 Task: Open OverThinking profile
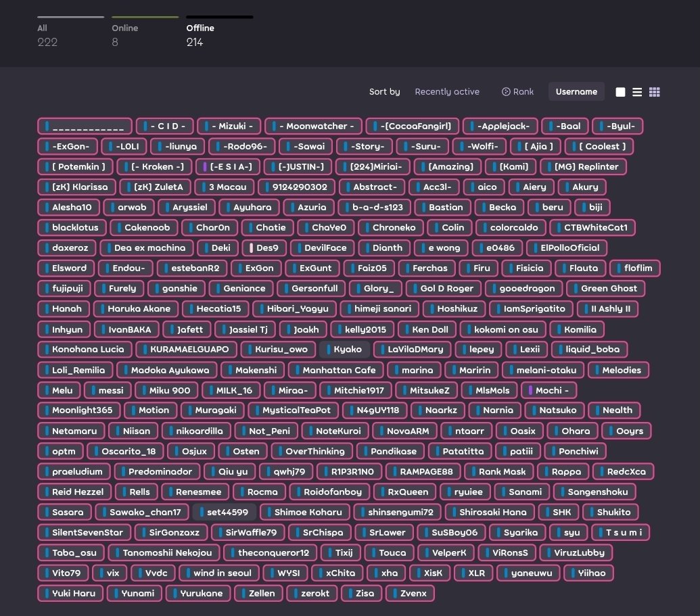pos(312,452)
